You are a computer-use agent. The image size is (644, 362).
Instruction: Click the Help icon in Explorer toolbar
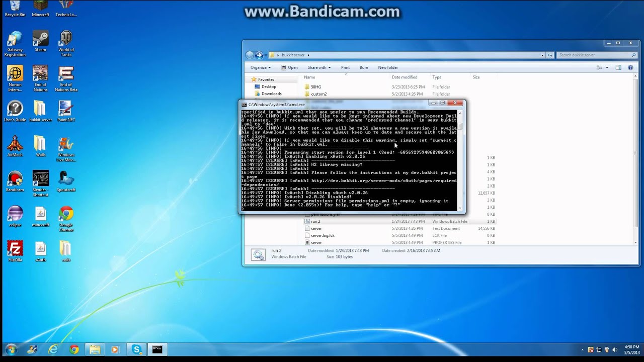630,67
